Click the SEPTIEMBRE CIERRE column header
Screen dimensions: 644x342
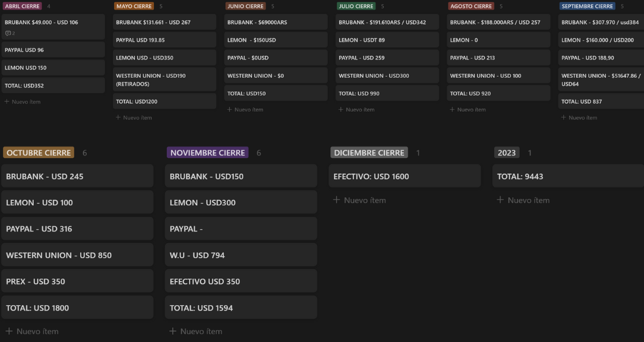point(587,6)
